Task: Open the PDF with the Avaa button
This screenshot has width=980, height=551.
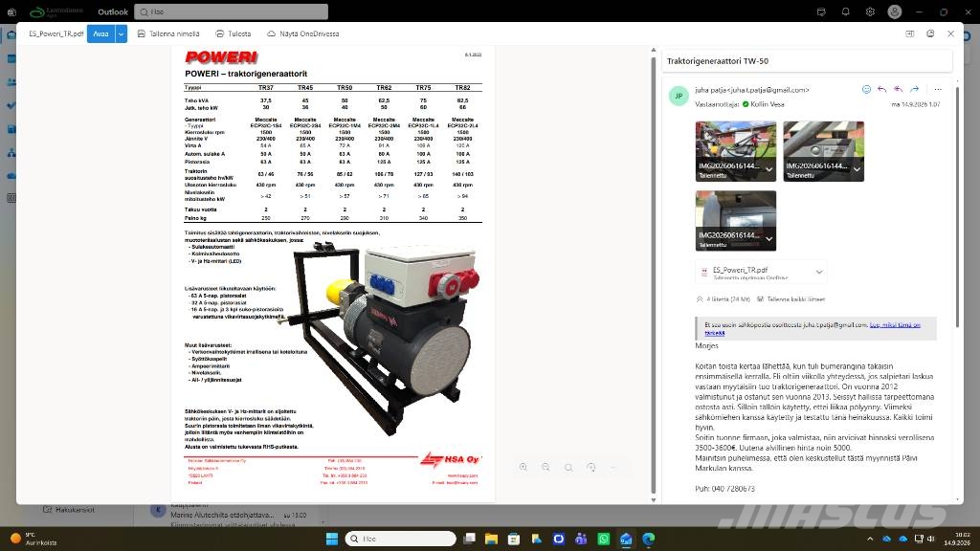Action: click(100, 33)
